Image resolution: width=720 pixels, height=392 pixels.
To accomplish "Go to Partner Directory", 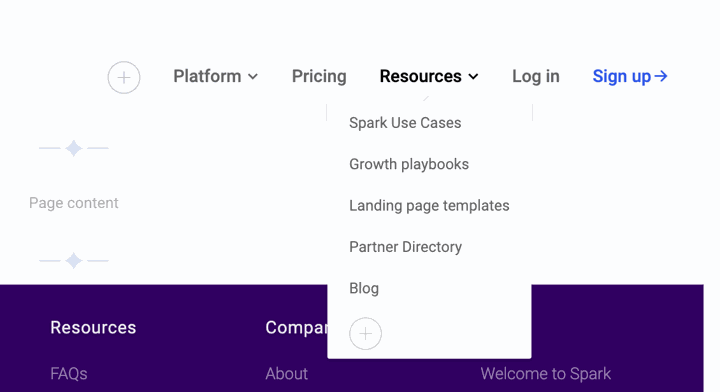I will (x=405, y=247).
